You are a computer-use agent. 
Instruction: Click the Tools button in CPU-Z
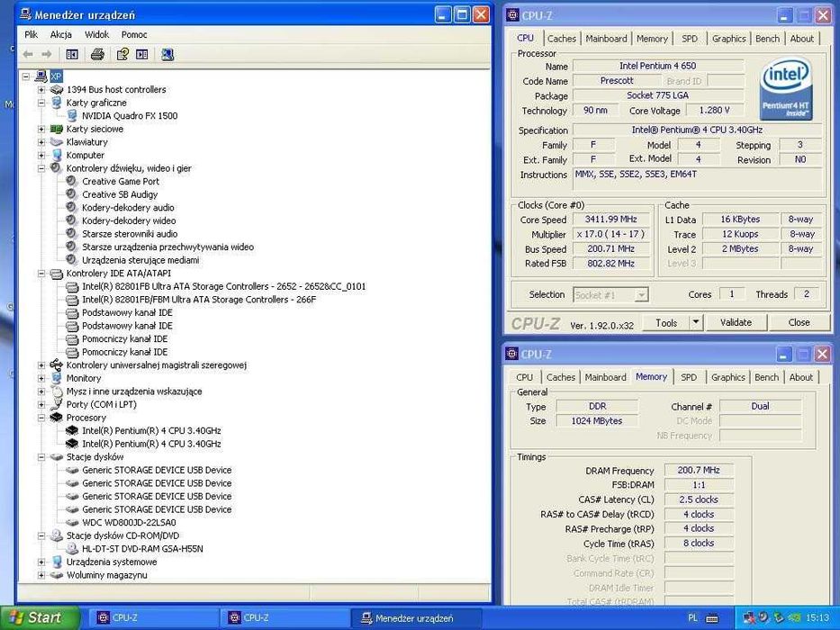pyautogui.click(x=666, y=322)
